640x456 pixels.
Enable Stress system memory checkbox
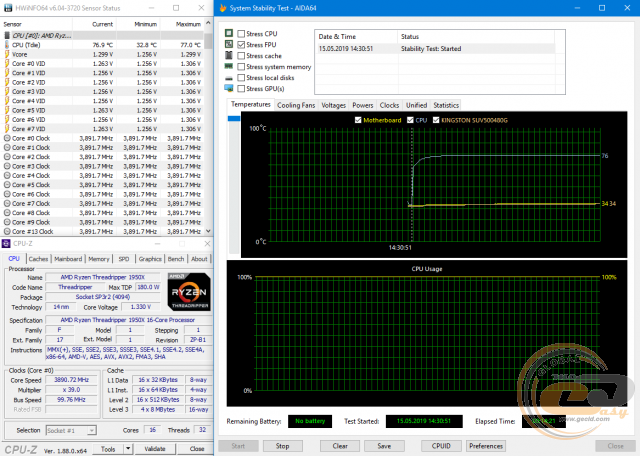[241, 67]
